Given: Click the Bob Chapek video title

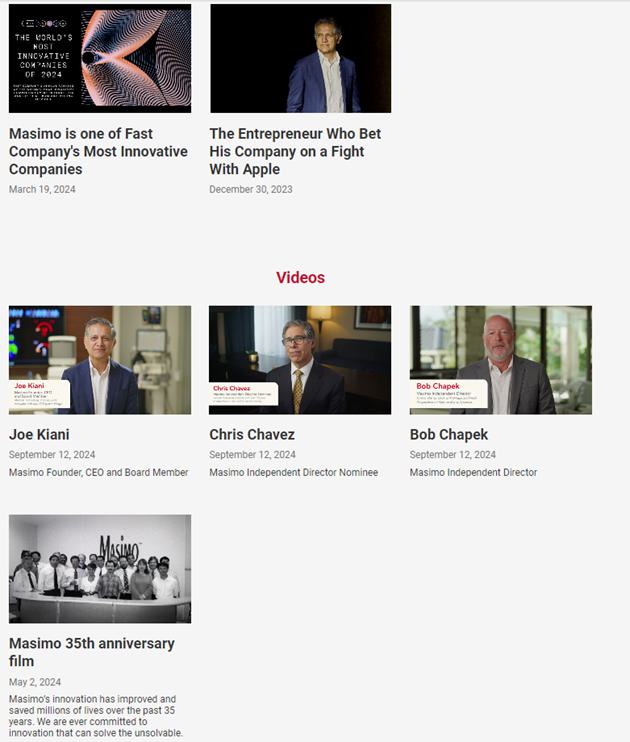Looking at the screenshot, I should 449,434.
